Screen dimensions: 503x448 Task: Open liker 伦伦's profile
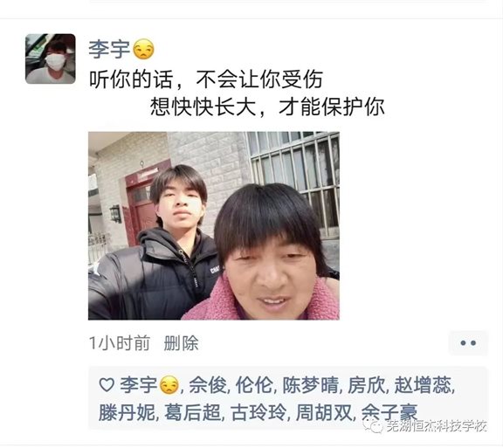coord(254,385)
